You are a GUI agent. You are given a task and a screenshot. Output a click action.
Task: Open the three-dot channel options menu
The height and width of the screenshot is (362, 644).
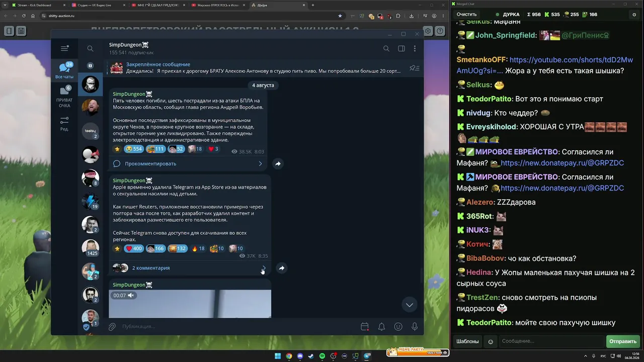click(x=415, y=49)
